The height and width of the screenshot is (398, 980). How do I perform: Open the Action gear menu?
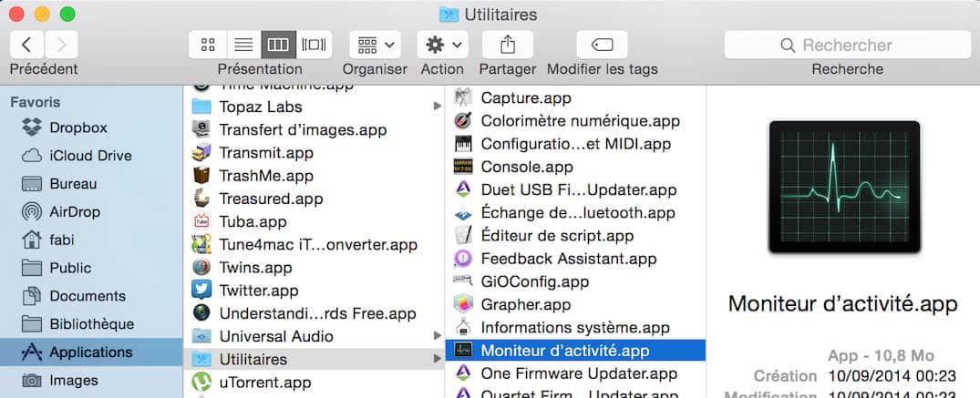tap(442, 45)
